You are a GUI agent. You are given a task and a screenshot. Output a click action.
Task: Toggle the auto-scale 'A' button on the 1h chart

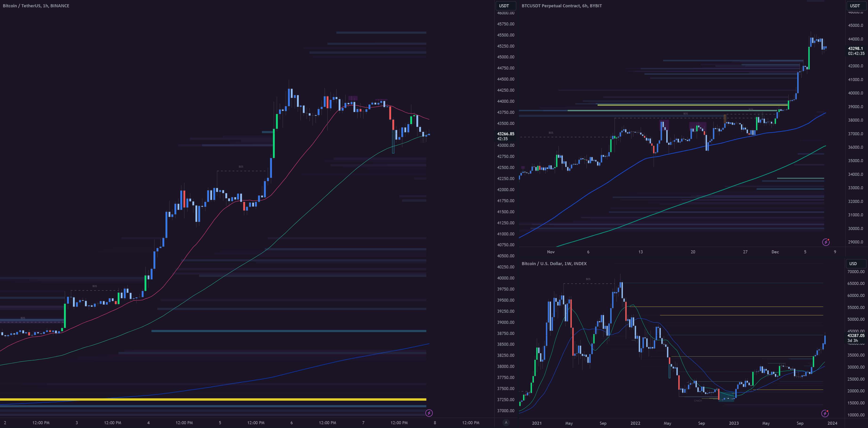click(x=506, y=422)
